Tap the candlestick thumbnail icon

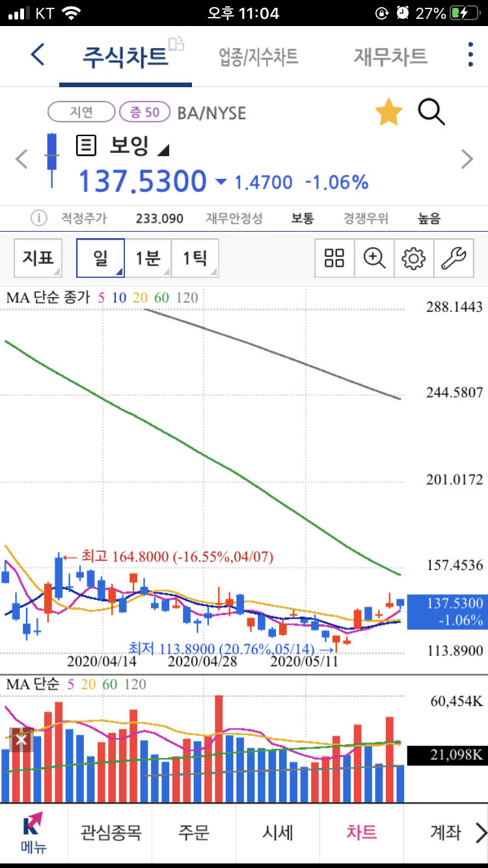(51, 159)
